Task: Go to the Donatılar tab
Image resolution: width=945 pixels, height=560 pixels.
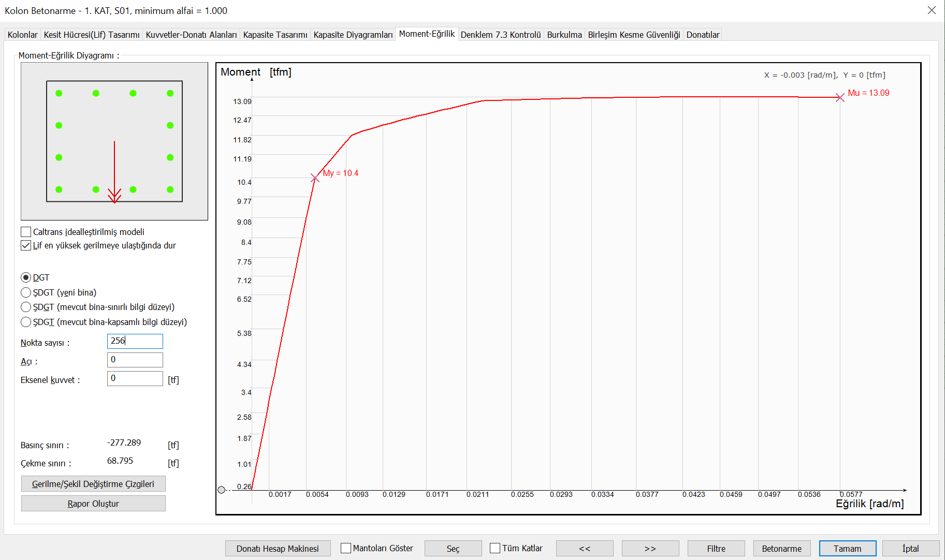Action: pos(703,35)
